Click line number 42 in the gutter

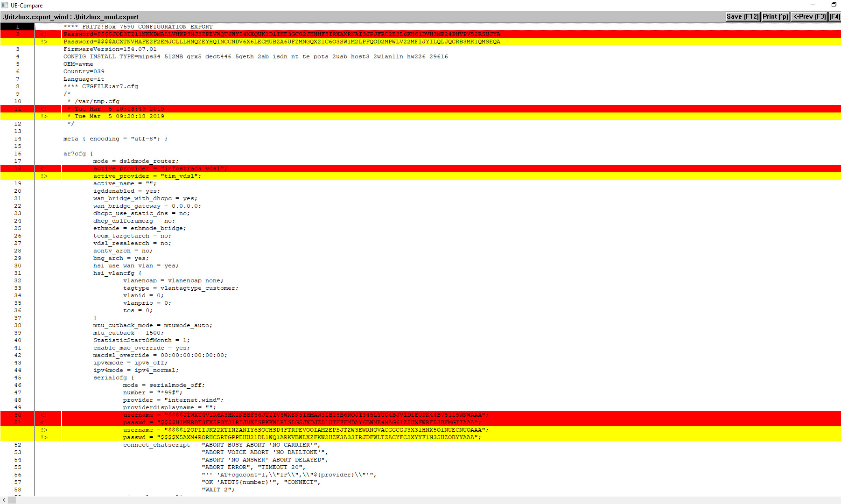pyautogui.click(x=18, y=355)
